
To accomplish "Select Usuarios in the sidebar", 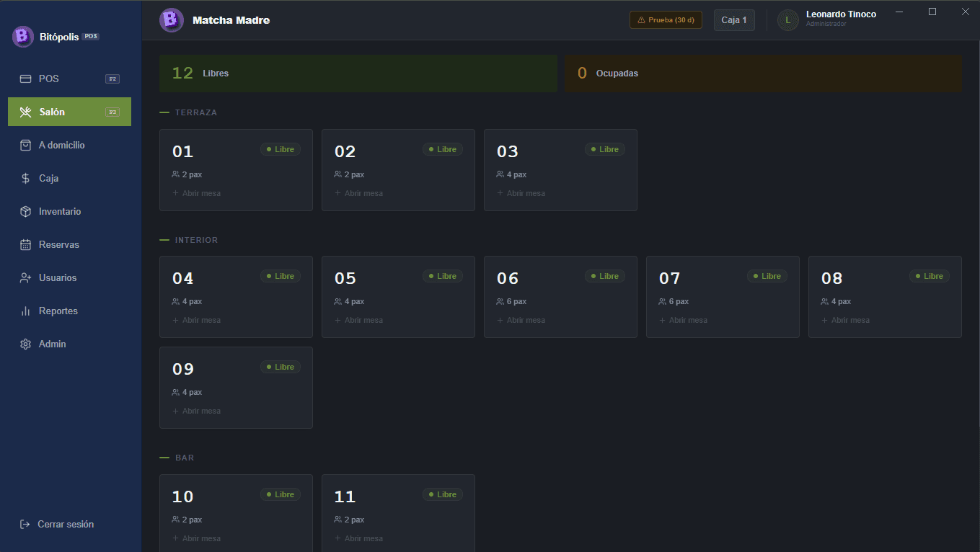I will point(70,277).
